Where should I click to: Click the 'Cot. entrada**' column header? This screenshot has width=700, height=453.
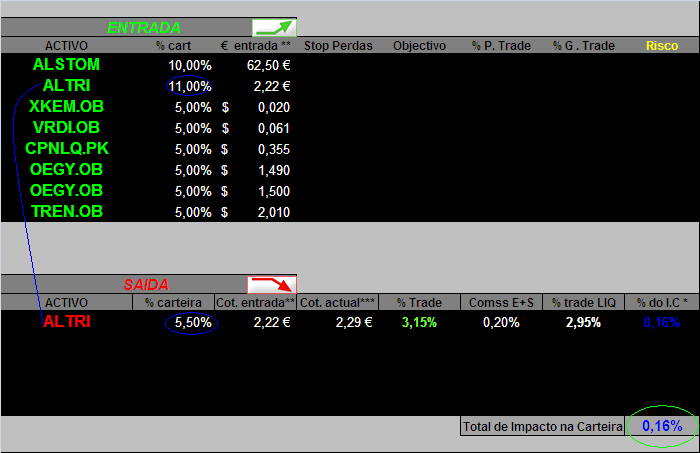[255, 303]
